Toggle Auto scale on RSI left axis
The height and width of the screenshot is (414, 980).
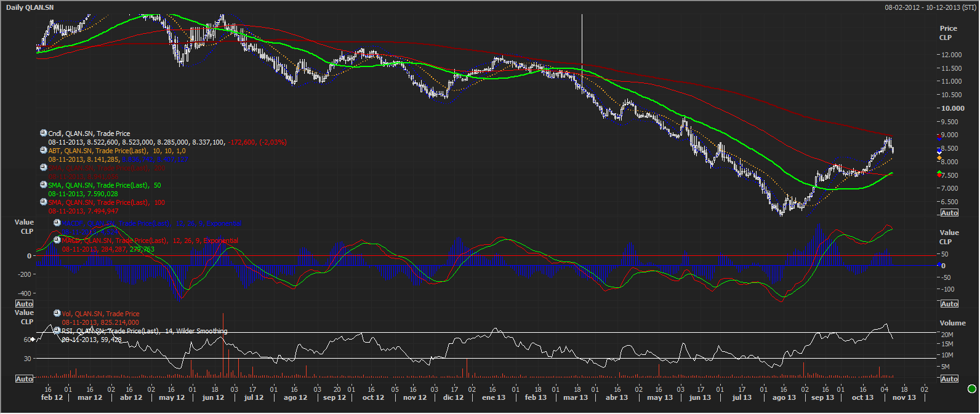(24, 379)
